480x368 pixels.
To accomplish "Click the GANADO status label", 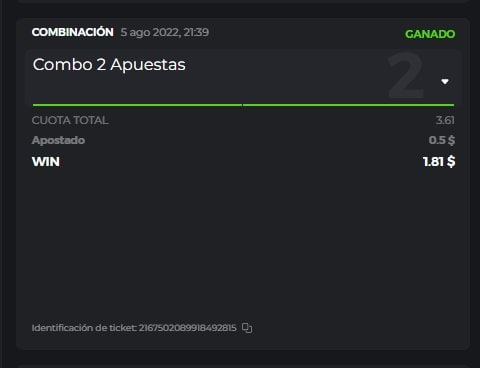I will (430, 34).
